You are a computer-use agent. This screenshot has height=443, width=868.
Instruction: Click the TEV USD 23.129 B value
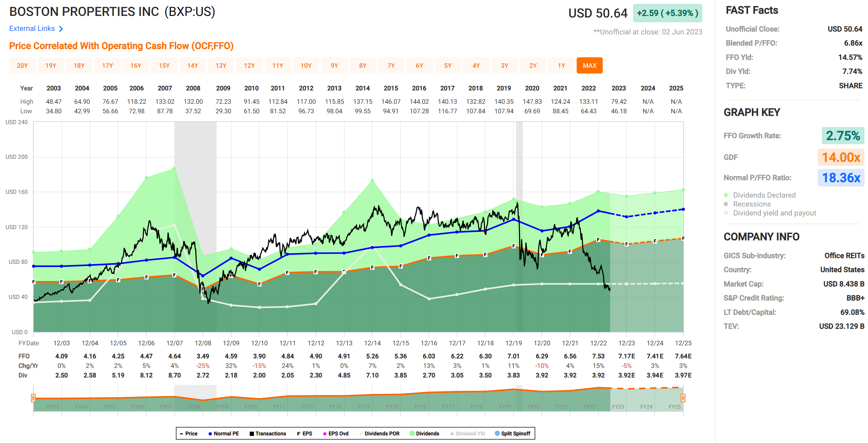tap(841, 326)
